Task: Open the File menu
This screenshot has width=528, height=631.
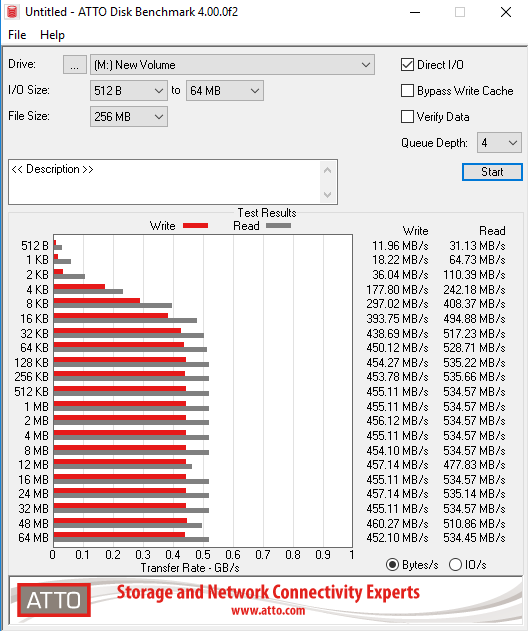Action: click(17, 35)
